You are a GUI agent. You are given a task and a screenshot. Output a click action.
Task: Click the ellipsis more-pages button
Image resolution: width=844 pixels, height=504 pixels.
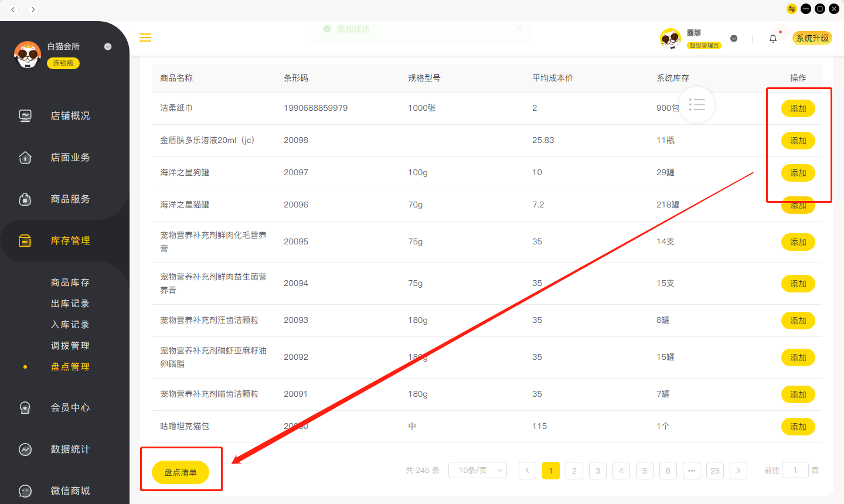[x=692, y=471]
